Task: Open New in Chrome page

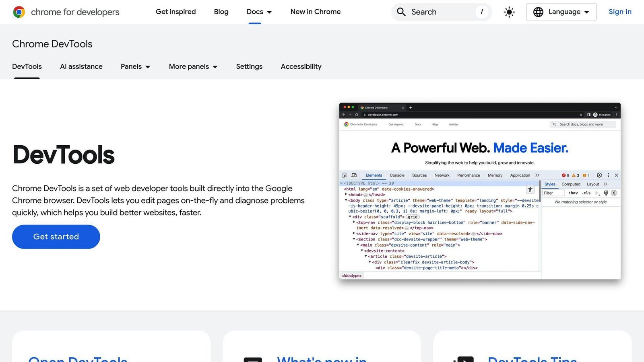Action: [x=316, y=12]
